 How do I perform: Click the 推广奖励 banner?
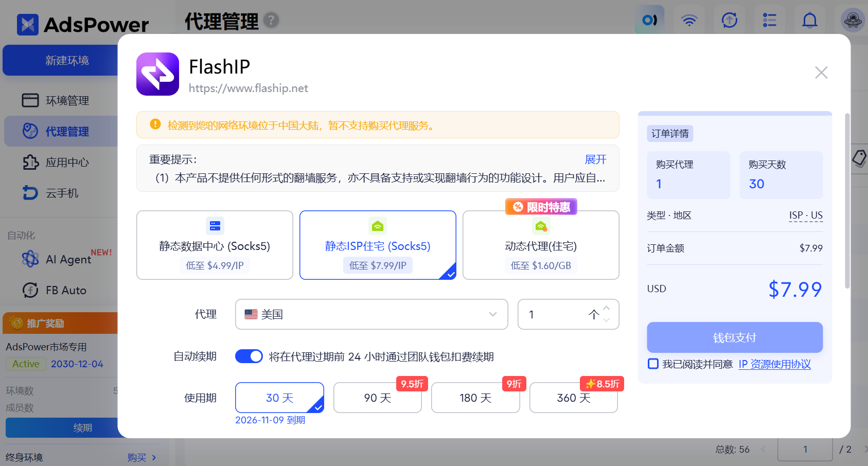click(61, 323)
